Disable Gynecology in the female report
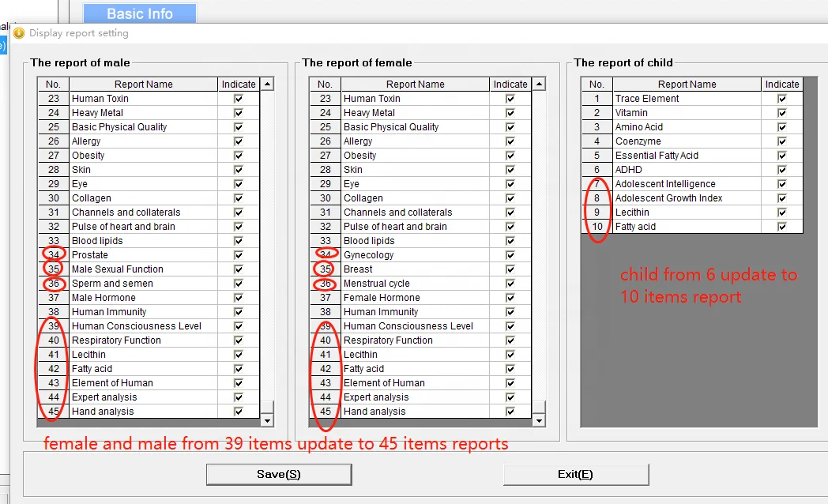 point(511,254)
